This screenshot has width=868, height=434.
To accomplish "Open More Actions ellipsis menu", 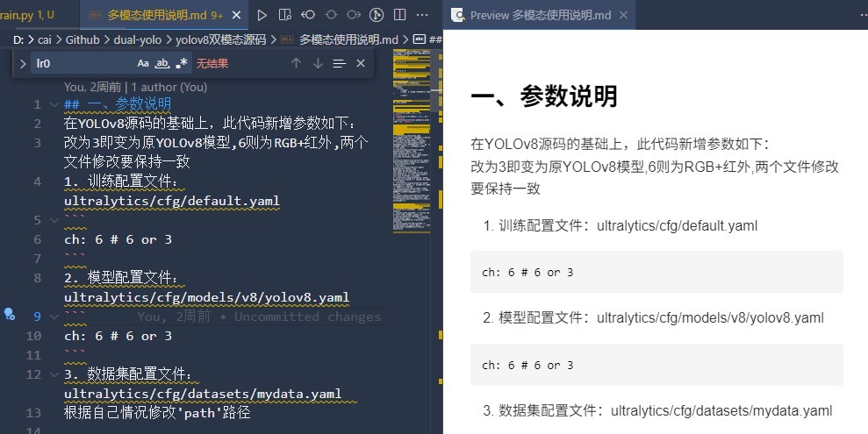I will (x=422, y=15).
